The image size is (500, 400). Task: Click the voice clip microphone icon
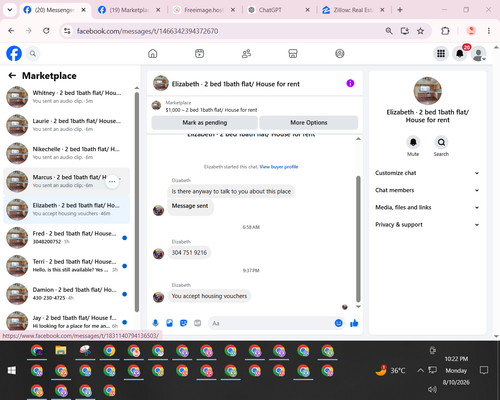155,323
